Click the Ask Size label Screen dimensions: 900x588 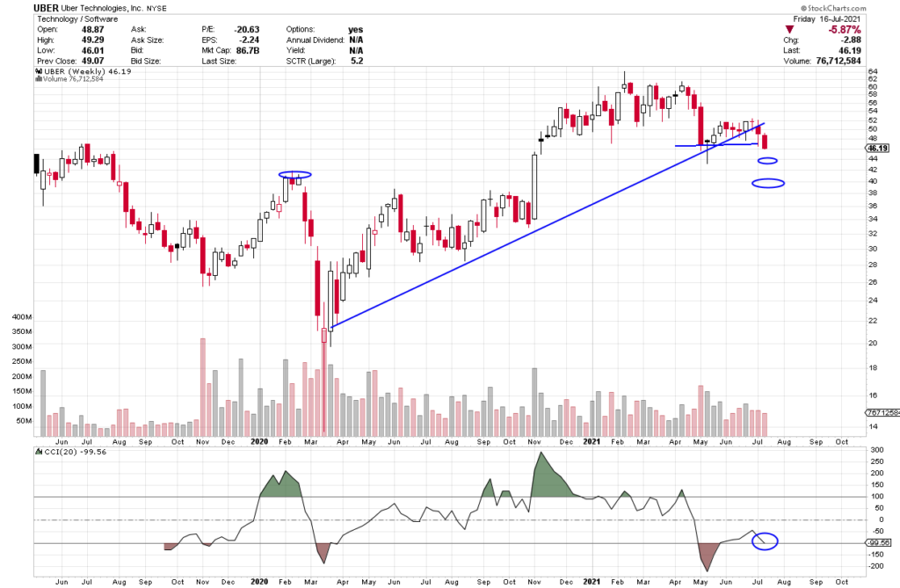click(x=147, y=40)
